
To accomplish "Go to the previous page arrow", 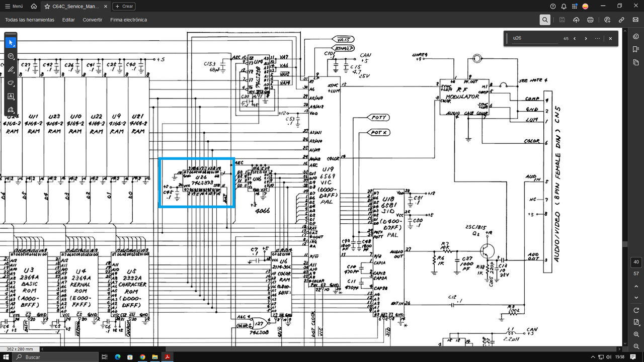I will 636,286.
